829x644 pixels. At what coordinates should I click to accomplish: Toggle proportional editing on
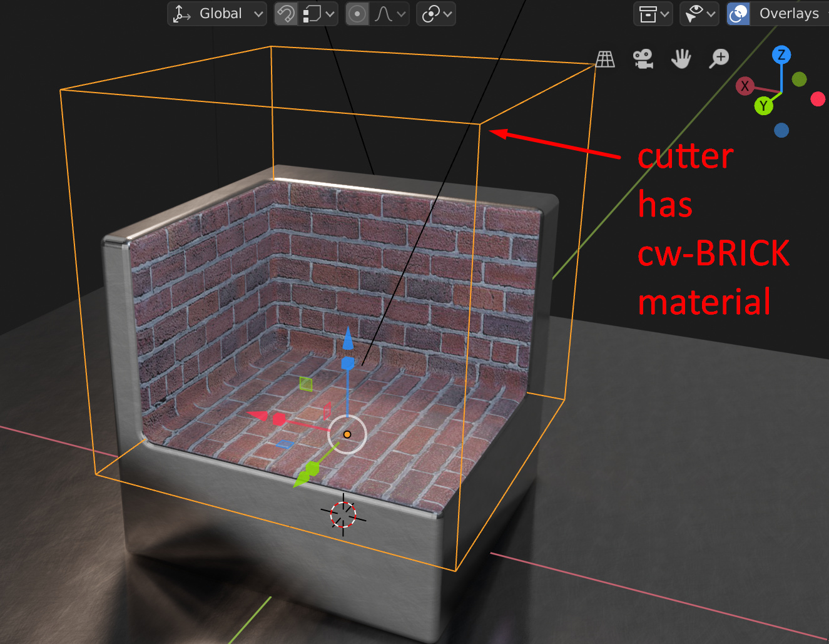click(x=357, y=13)
